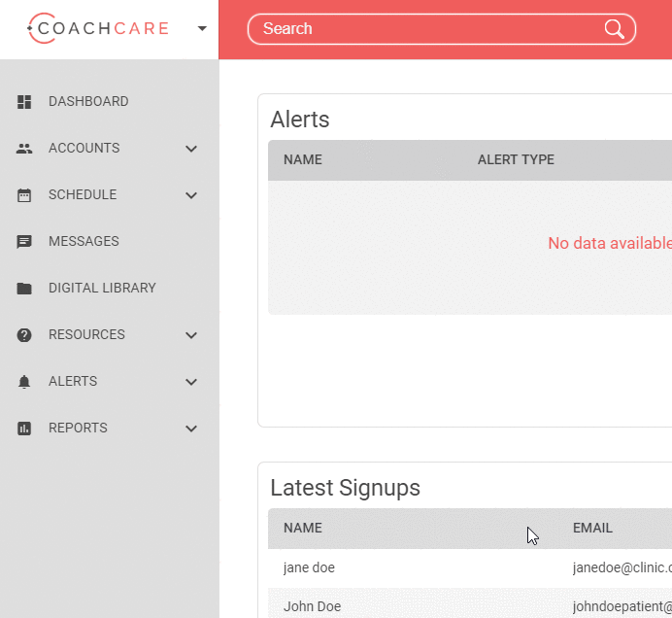Click the janedoe@clinic email cell

pos(622,568)
